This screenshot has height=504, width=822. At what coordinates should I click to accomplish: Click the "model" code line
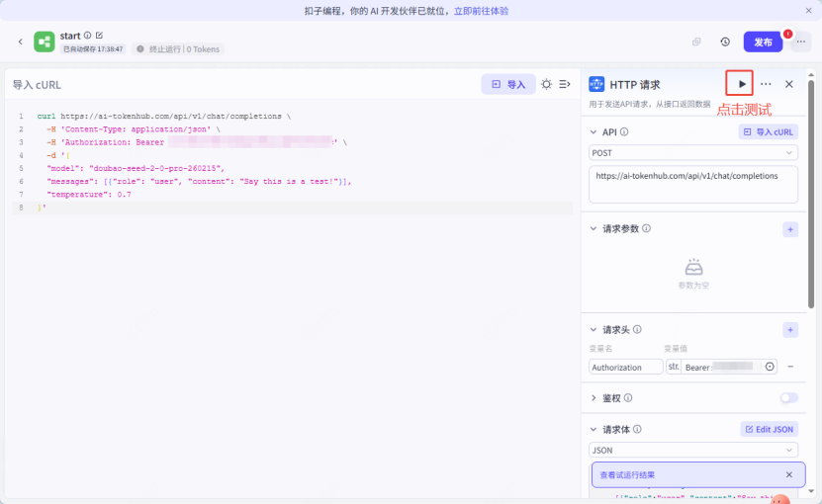click(136, 168)
